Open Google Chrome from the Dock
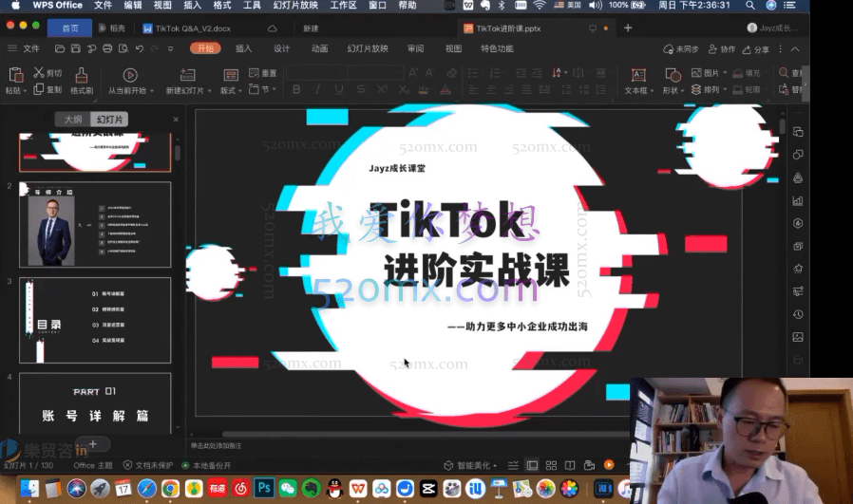 pyautogui.click(x=170, y=488)
